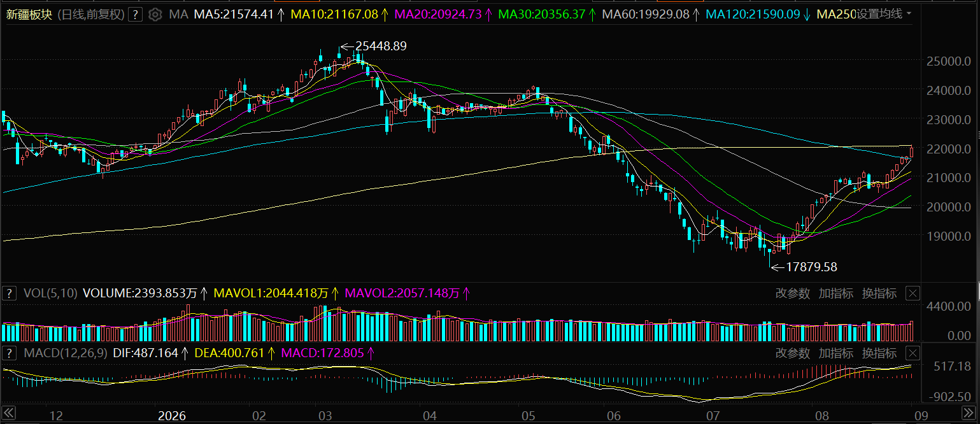Screen dimensions: 980x424
Task: Jump timeline to the earliest data
Action: pos(8,412)
